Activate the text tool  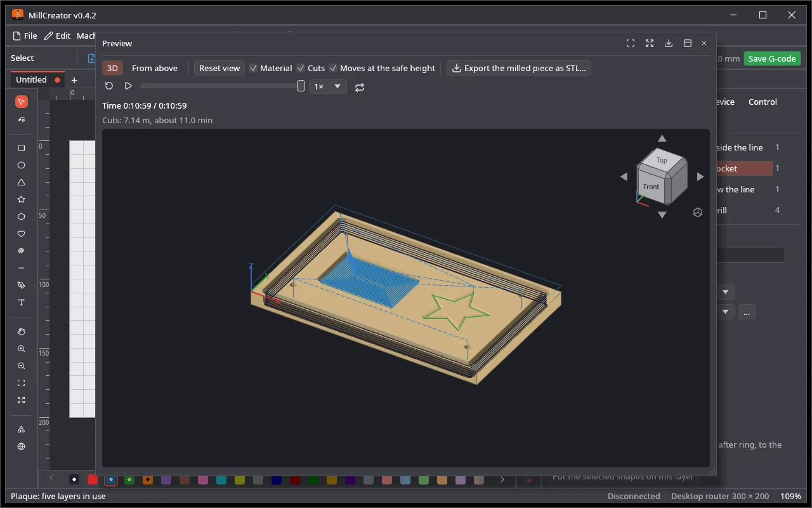pyautogui.click(x=22, y=302)
